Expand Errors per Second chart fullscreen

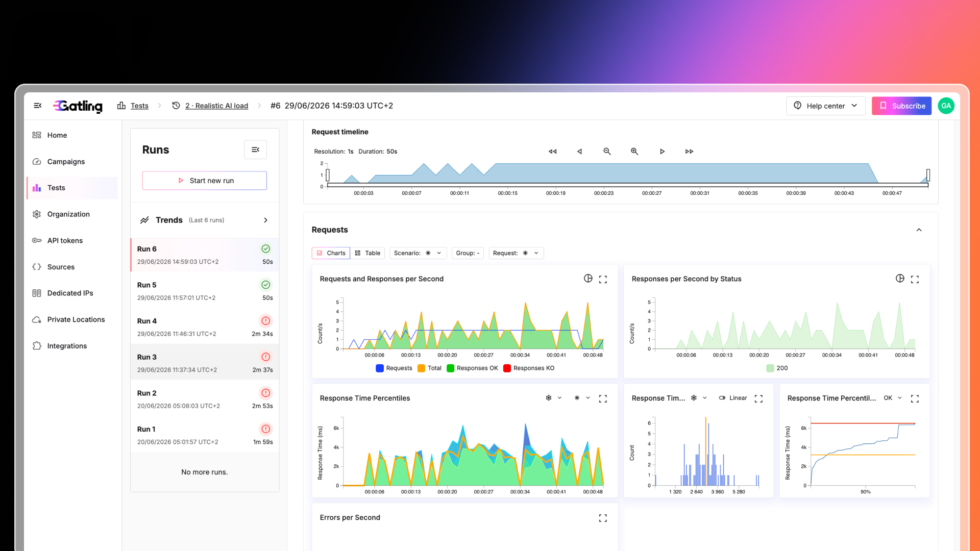click(x=603, y=518)
